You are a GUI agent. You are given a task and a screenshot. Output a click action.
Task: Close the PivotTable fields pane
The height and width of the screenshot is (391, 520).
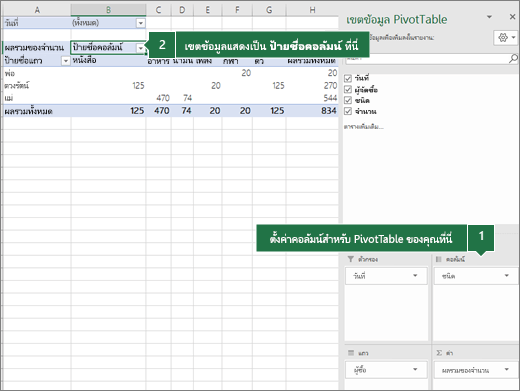click(x=512, y=17)
